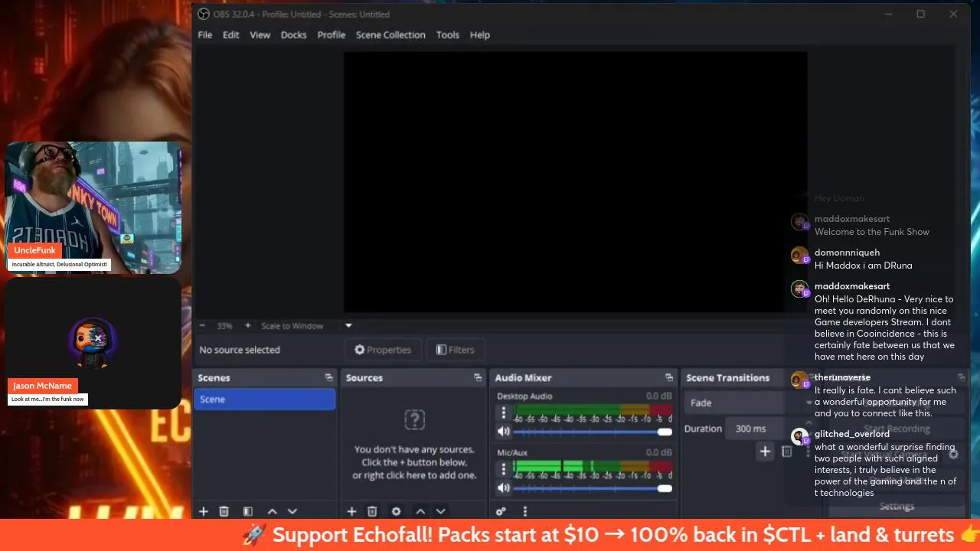The image size is (980, 551).
Task: Zoom out the preview with minus icon
Action: [x=202, y=325]
